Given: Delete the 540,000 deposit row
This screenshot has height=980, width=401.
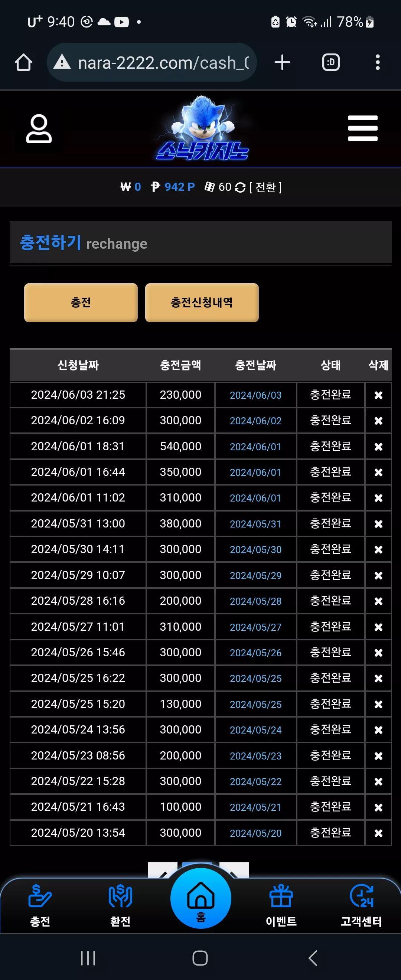Looking at the screenshot, I should [378, 447].
